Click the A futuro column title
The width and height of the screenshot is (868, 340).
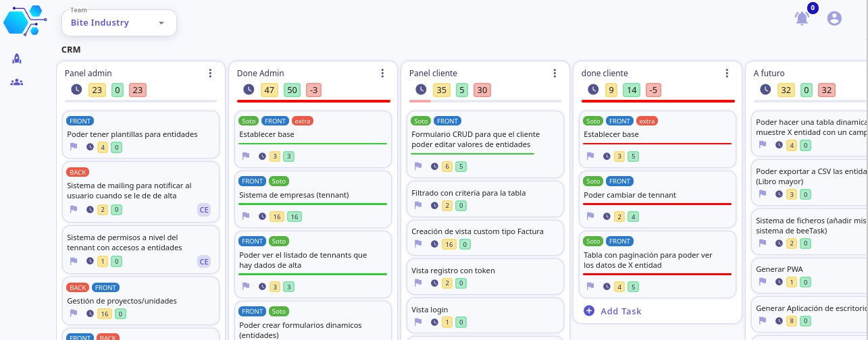(x=769, y=73)
